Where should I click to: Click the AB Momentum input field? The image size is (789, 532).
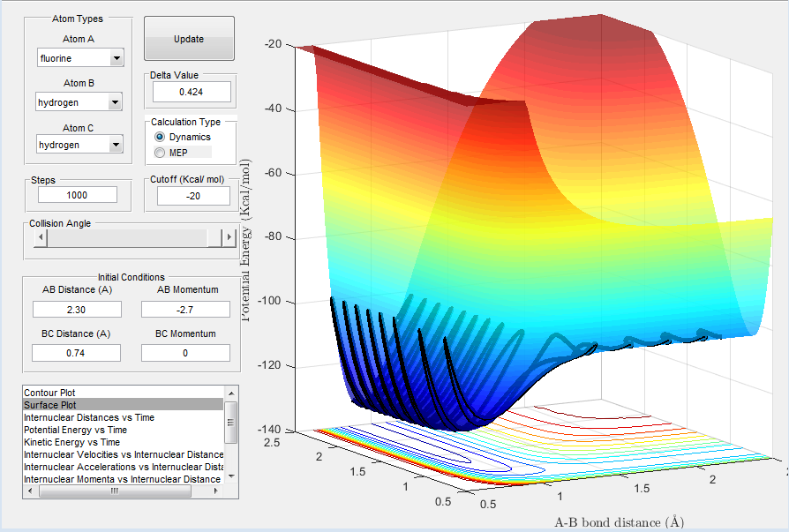point(186,309)
